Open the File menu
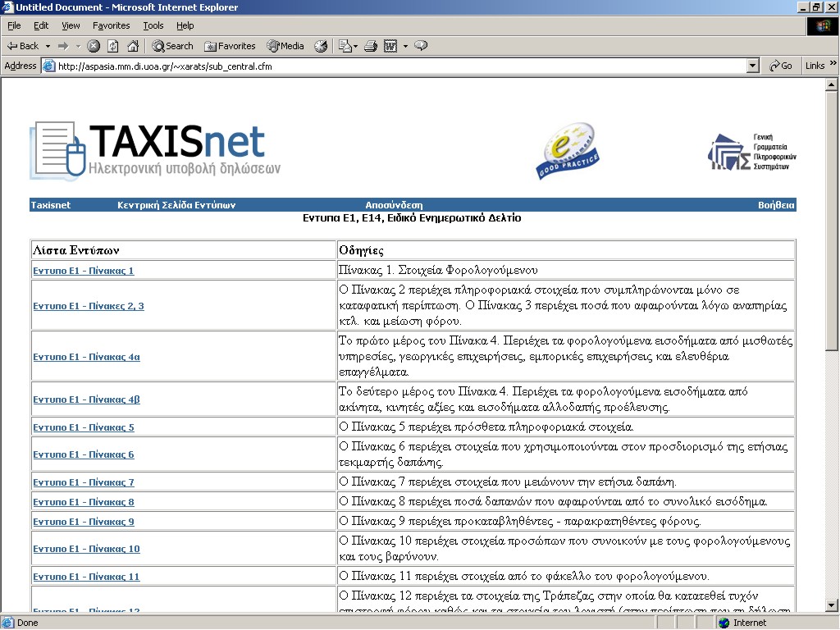Viewport: 840px width, 630px height. point(14,25)
